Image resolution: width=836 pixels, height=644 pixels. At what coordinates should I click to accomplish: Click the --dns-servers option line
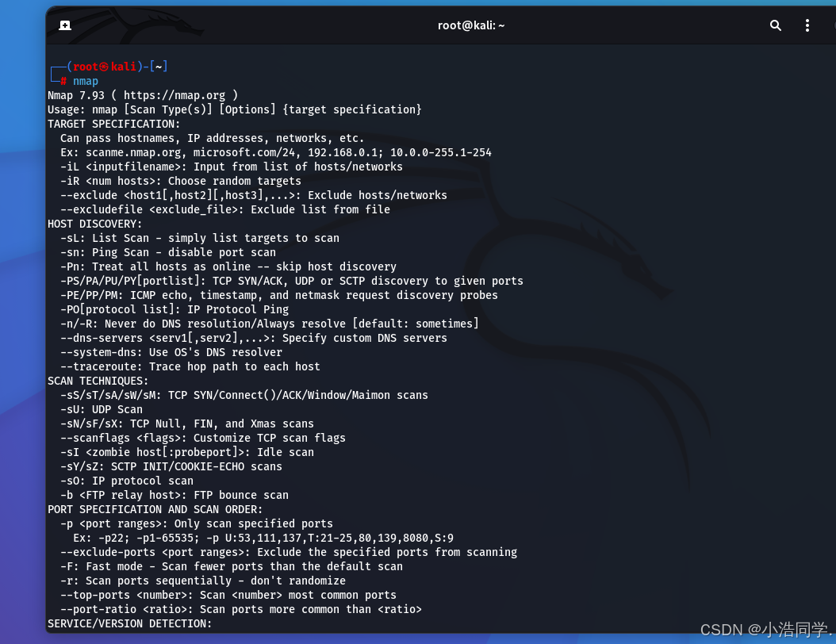pos(254,339)
